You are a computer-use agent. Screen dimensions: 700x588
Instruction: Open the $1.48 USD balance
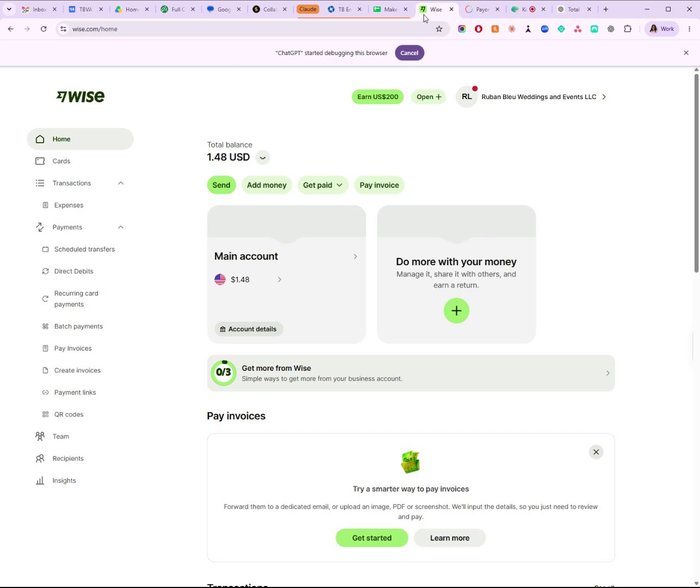pos(248,279)
